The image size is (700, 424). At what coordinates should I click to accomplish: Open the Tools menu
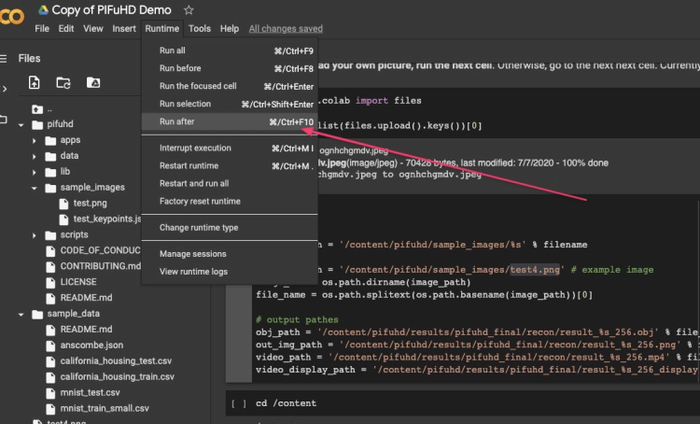coord(199,29)
